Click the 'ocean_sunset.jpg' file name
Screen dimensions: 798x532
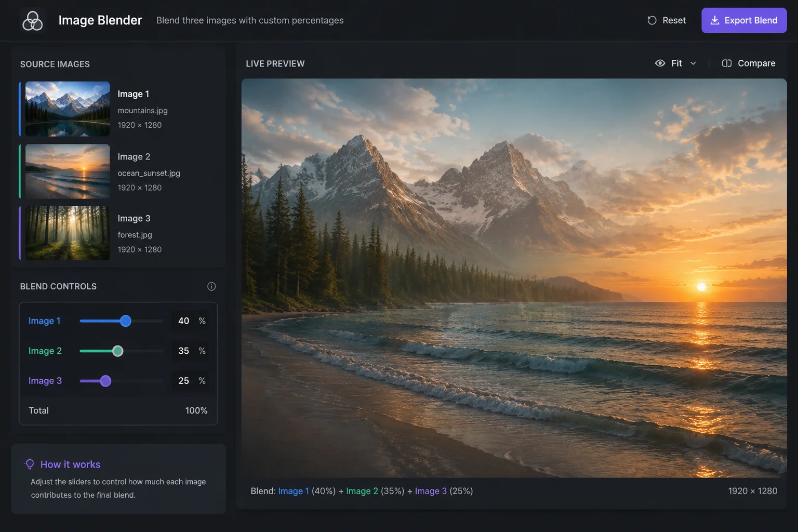point(149,174)
